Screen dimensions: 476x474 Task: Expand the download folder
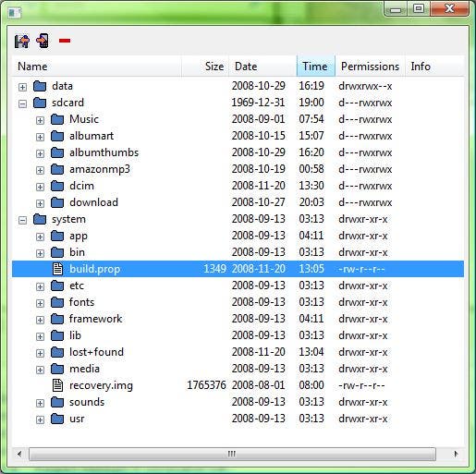40,203
